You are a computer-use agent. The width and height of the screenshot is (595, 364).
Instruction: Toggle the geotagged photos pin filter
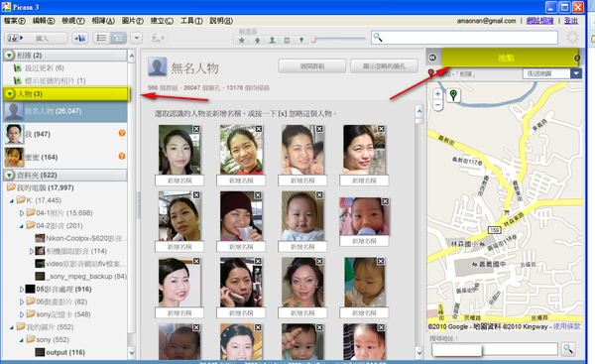coord(301,40)
